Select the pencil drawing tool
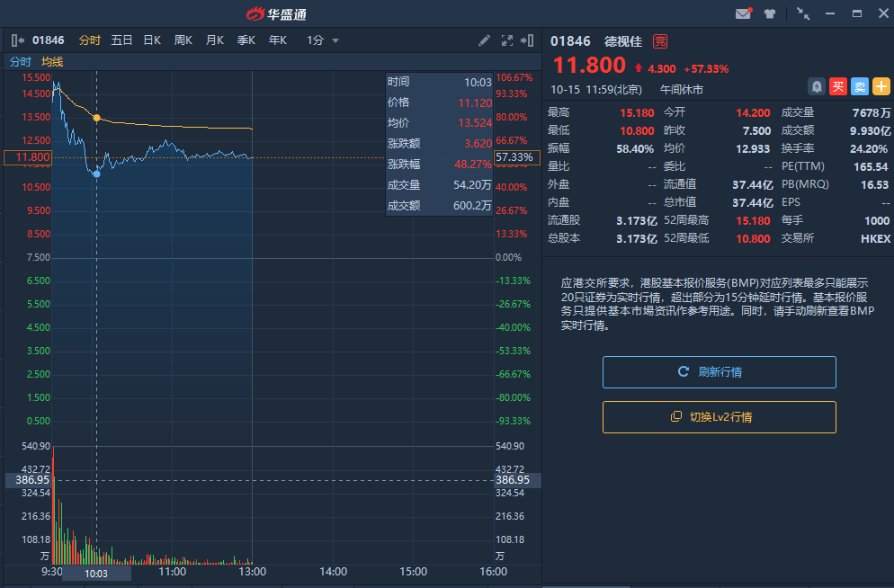Image resolution: width=894 pixels, height=588 pixels. coord(484,40)
